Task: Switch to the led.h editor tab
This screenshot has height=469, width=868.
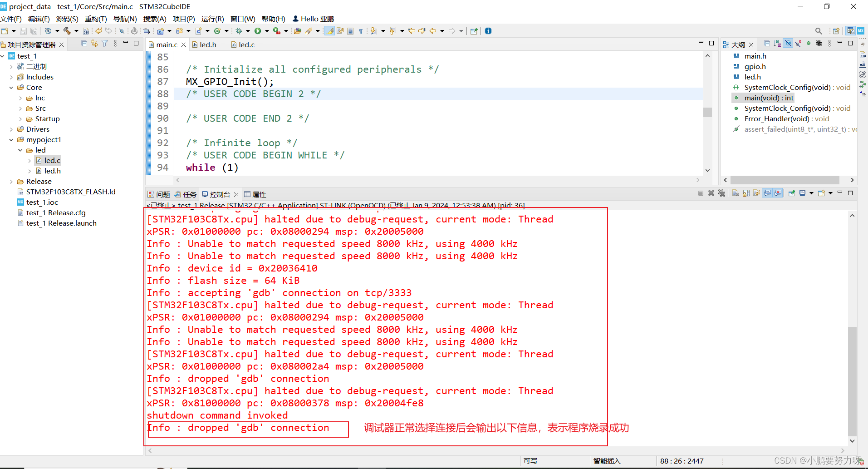Action: coord(204,44)
